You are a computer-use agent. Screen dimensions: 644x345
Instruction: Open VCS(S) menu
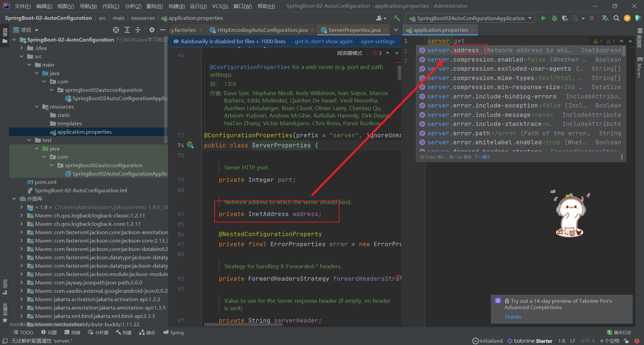pyautogui.click(x=220, y=6)
